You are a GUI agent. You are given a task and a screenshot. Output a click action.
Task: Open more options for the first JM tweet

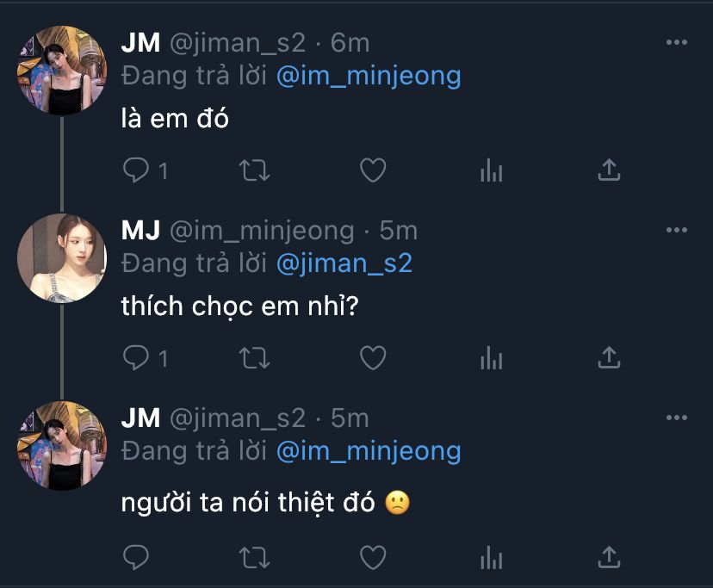coord(677,42)
